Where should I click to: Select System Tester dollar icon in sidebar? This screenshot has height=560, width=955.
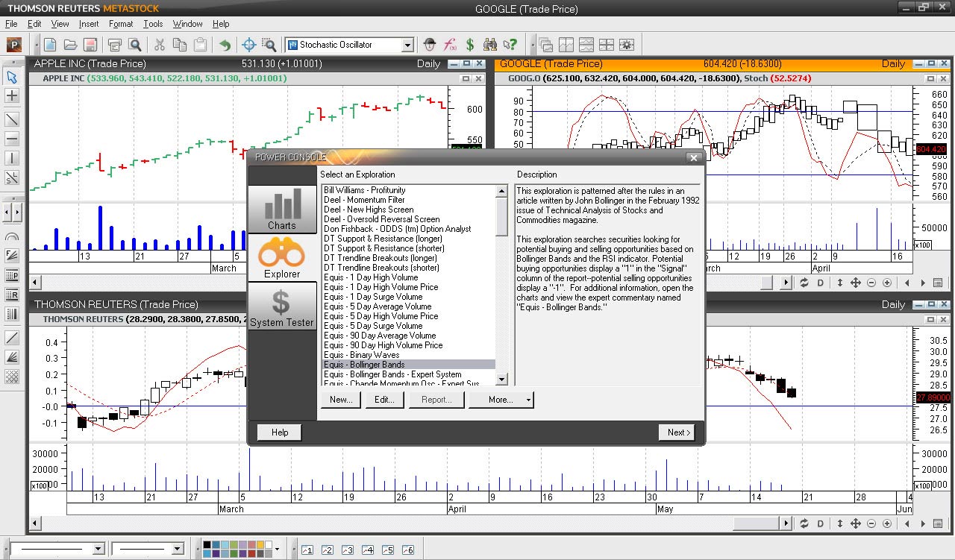pyautogui.click(x=281, y=306)
